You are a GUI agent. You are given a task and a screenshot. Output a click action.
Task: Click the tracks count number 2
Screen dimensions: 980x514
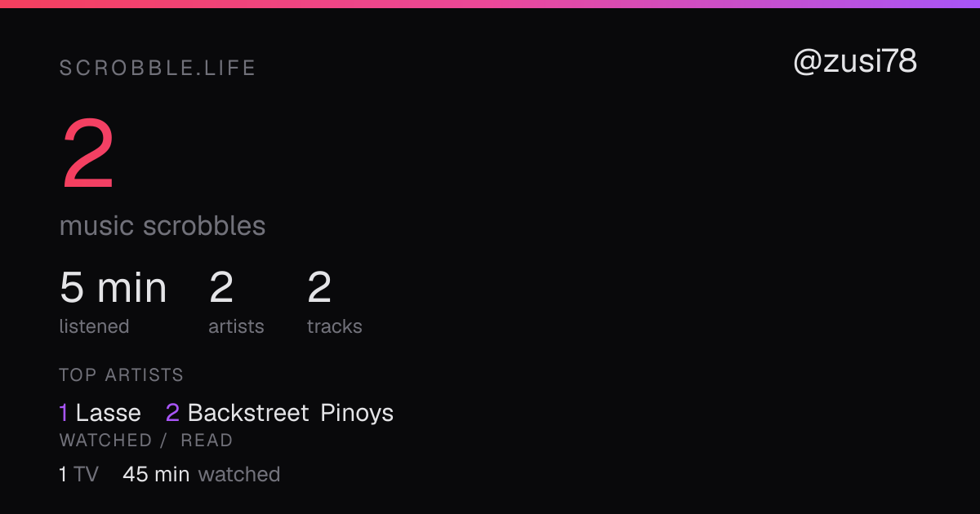[x=319, y=288]
